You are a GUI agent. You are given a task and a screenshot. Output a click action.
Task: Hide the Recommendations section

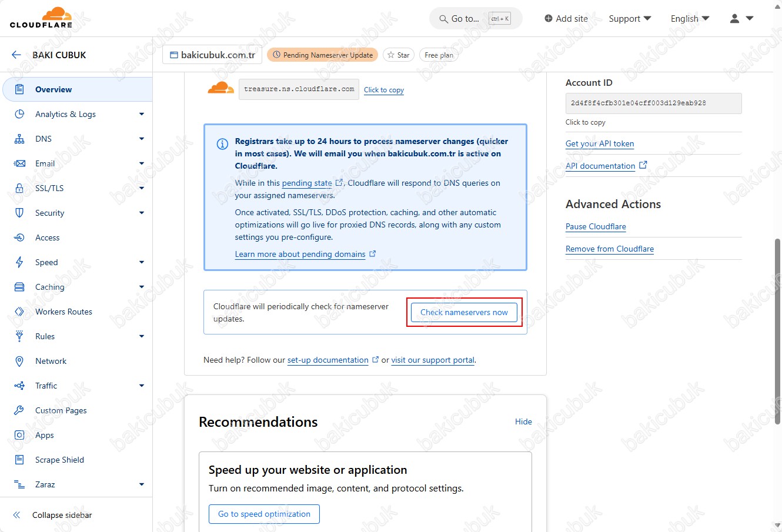523,421
